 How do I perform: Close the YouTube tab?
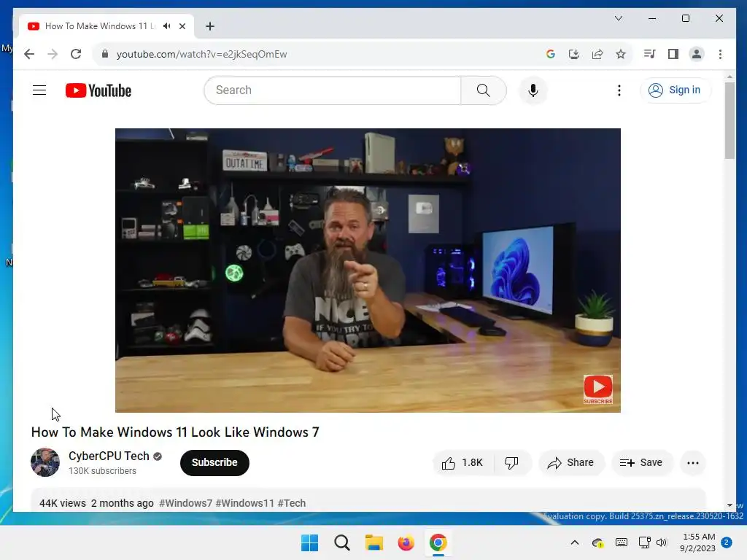(x=182, y=26)
